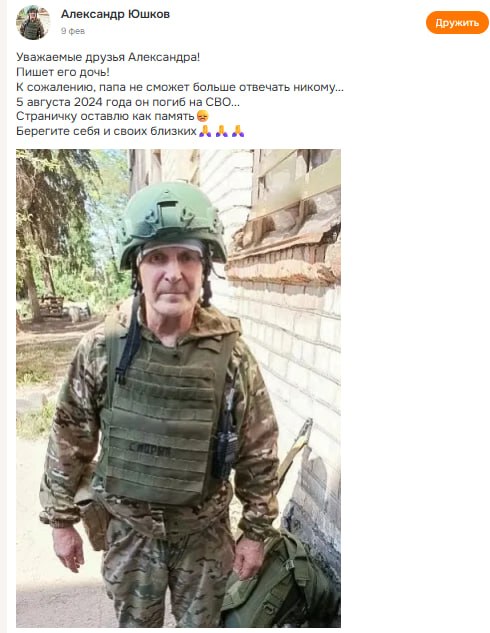Click the white brick wall in the photo

297,355
